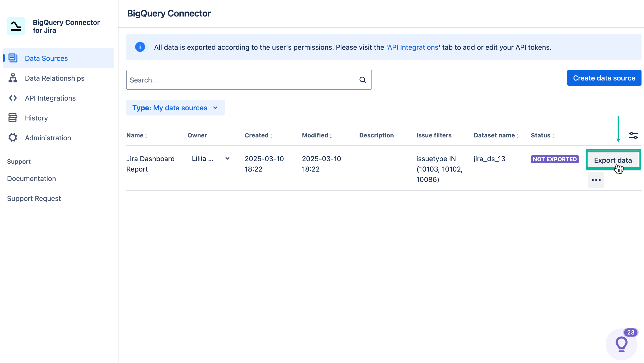The height and width of the screenshot is (363, 644).
Task: Go to Support Request
Action: [34, 198]
